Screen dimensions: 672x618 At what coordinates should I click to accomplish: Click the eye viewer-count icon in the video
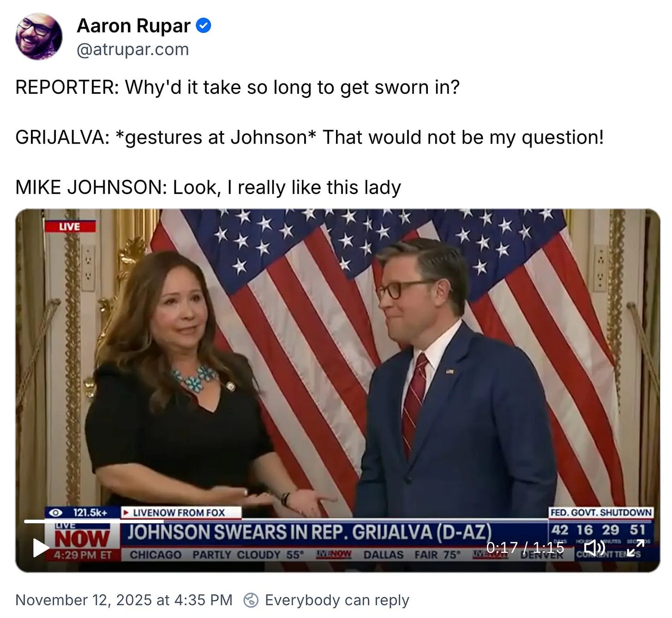pos(56,513)
